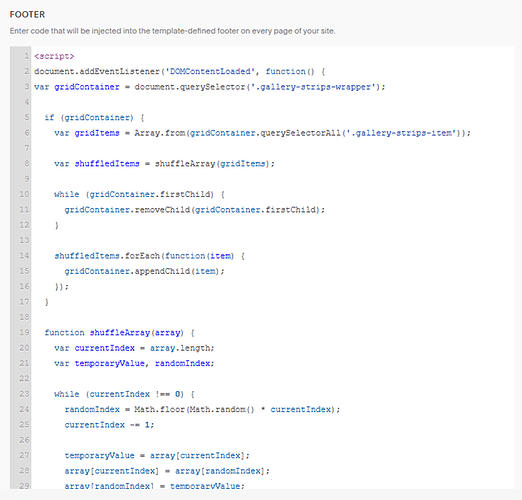
Task: Click the closing brace on line 17
Action: tap(47, 302)
